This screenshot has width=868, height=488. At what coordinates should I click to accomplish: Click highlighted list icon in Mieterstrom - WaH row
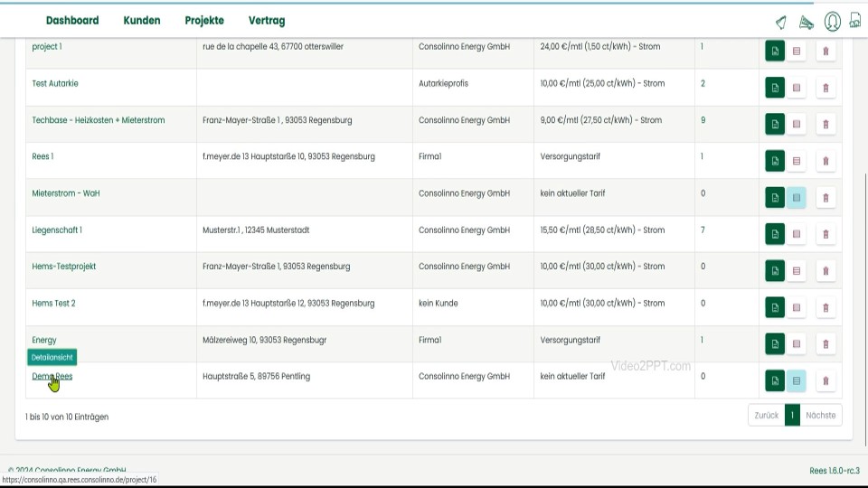pyautogui.click(x=797, y=197)
